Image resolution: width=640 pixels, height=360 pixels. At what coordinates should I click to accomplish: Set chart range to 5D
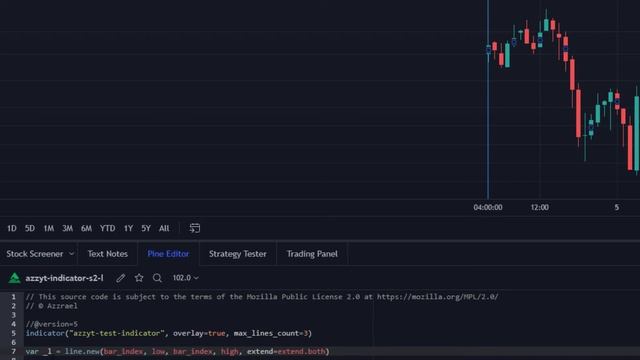tap(30, 228)
